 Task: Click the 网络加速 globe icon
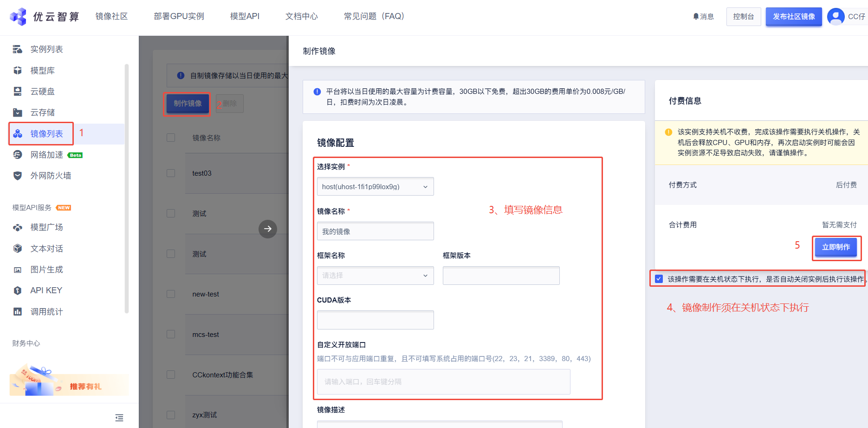coord(18,155)
